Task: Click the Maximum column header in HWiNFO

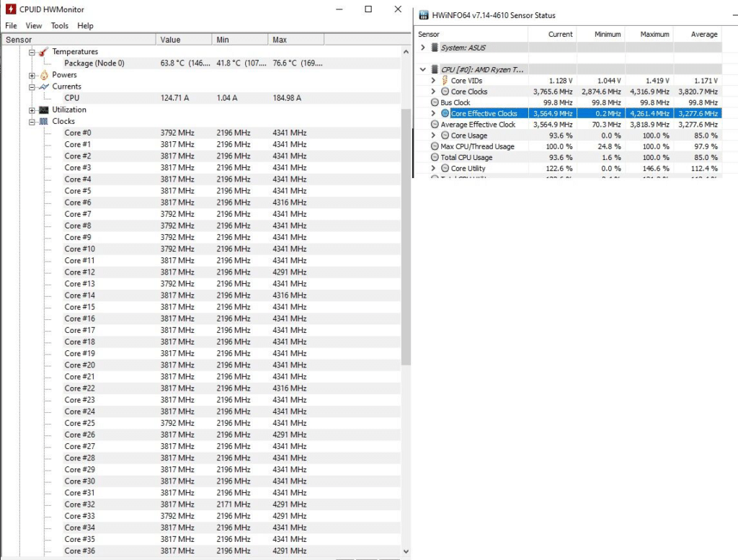Action: 649,35
